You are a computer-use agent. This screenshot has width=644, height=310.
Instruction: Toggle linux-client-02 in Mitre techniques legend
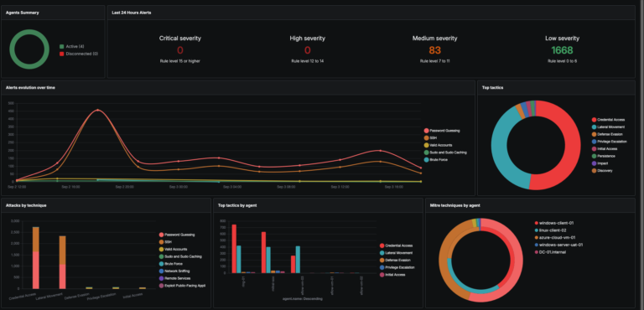550,230
